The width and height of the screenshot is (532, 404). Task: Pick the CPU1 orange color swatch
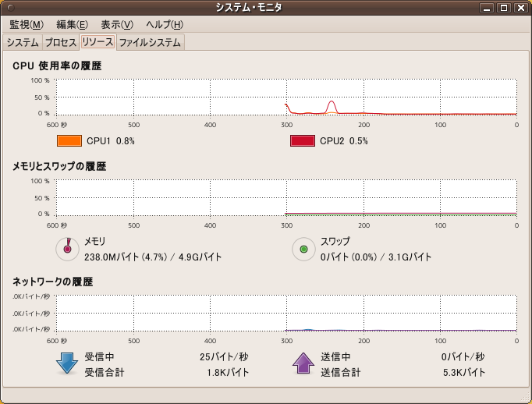click(69, 141)
